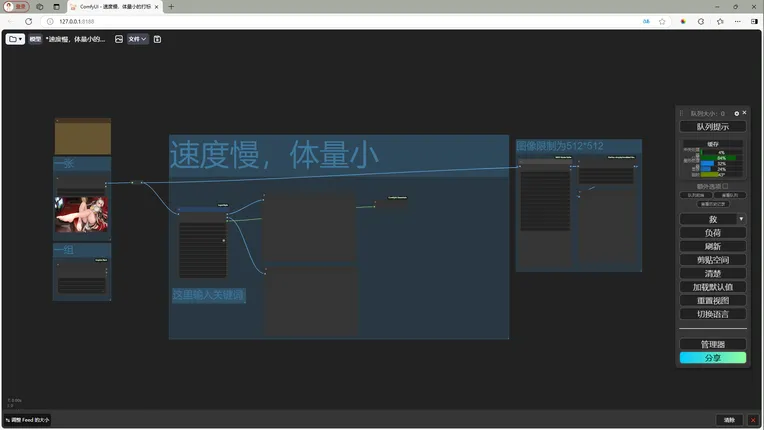Expand the save button dropdown arrow

[x=741, y=218]
